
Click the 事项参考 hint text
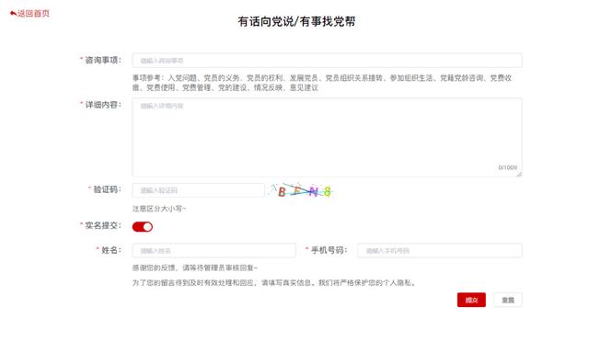(x=322, y=83)
